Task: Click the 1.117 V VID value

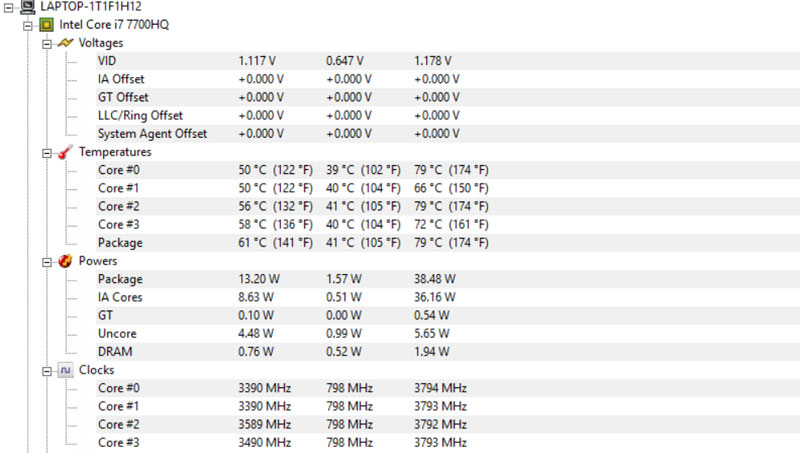Action: (x=257, y=61)
